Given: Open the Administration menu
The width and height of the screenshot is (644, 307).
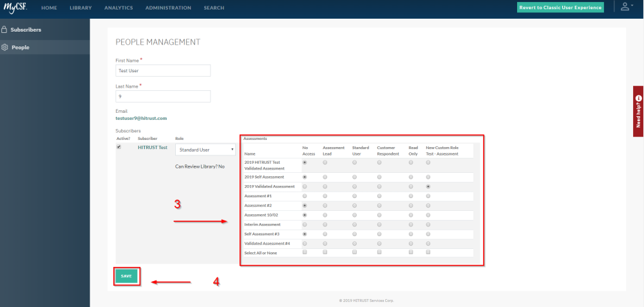Looking at the screenshot, I should [x=168, y=8].
